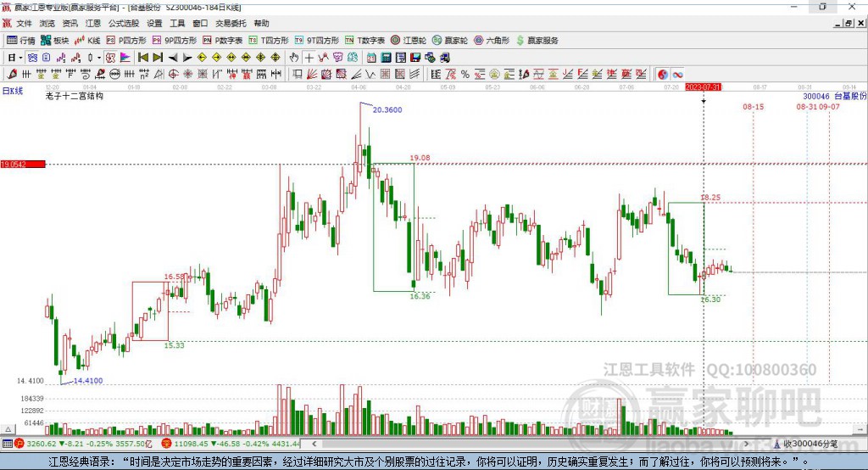
Task: Toggle the pink-purple gradient flag icon
Action: click(x=125, y=57)
